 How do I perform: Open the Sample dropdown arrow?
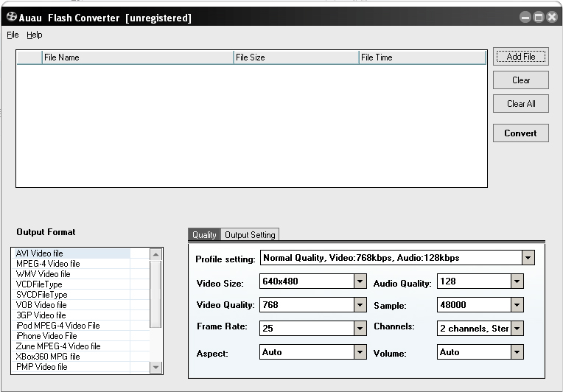[517, 305]
